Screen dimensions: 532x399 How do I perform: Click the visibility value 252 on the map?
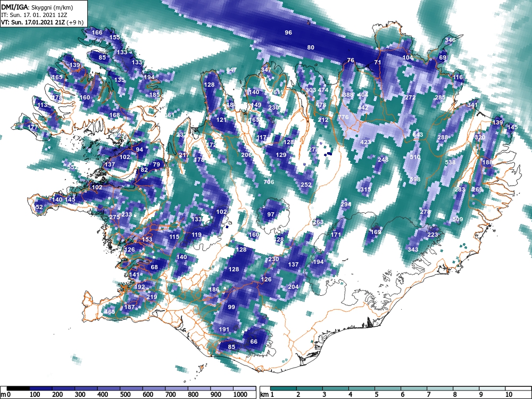click(x=306, y=185)
